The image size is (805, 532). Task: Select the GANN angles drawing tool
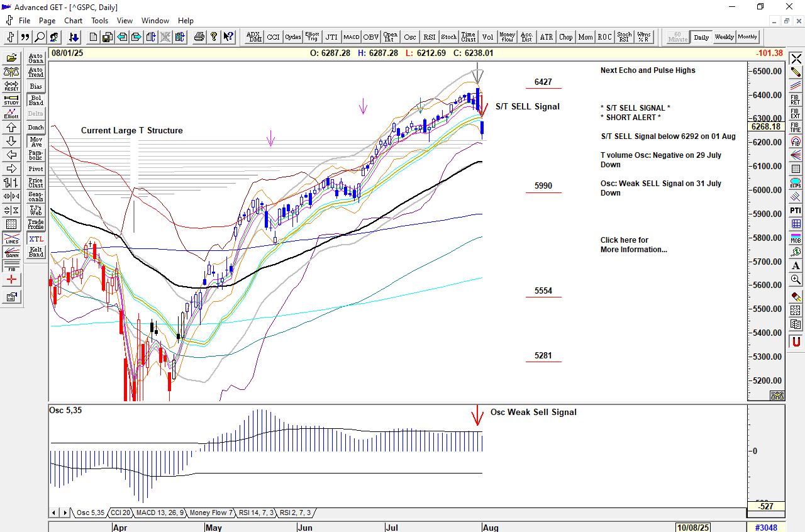point(11,253)
